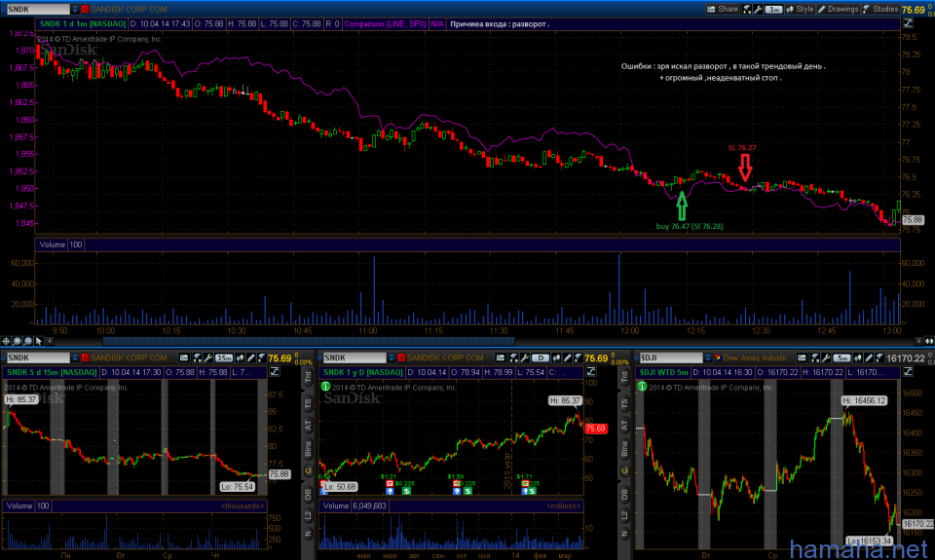Toggle the scale button on the SNDK 15m chart's header

[274, 371]
